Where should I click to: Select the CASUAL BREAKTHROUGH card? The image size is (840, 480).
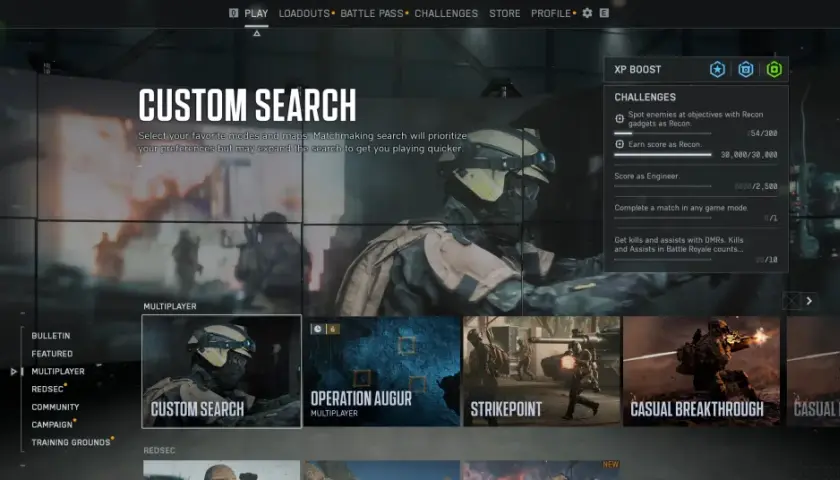click(702, 371)
